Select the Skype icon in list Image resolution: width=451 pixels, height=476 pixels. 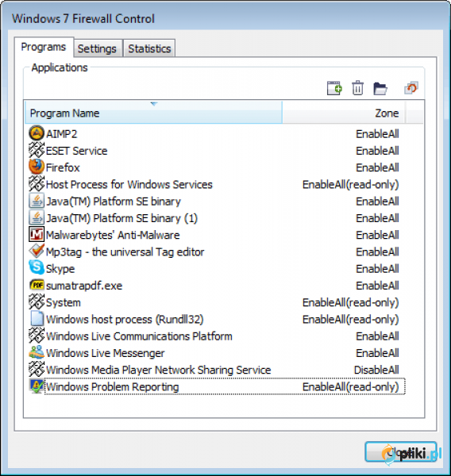pyautogui.click(x=37, y=268)
